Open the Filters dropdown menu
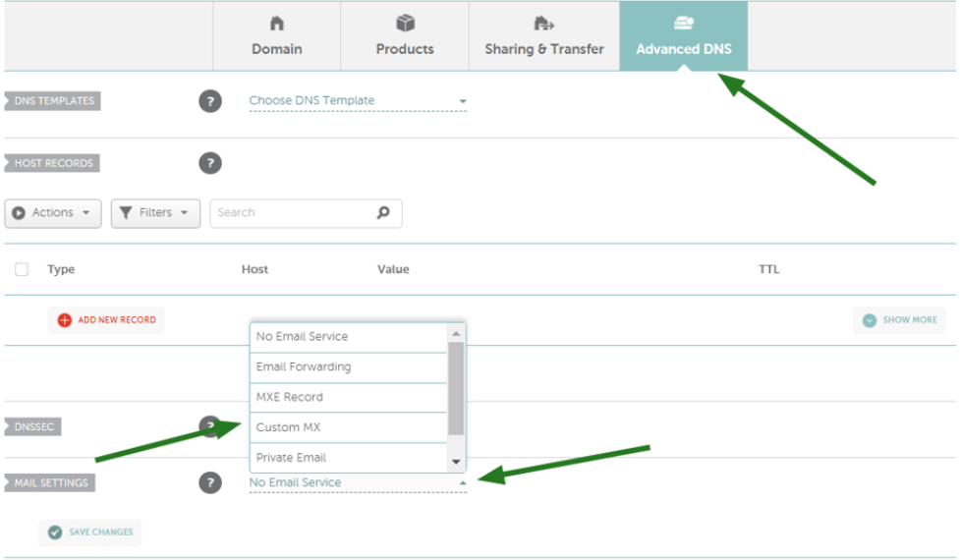This screenshot has width=960, height=560. tap(155, 213)
